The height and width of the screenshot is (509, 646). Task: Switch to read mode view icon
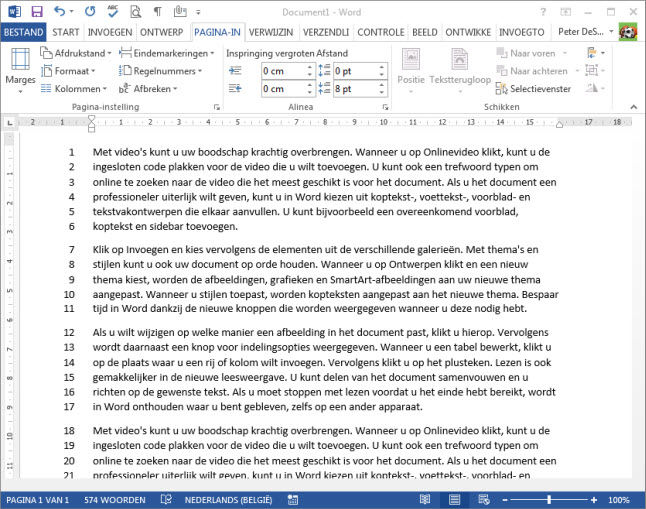click(x=425, y=500)
